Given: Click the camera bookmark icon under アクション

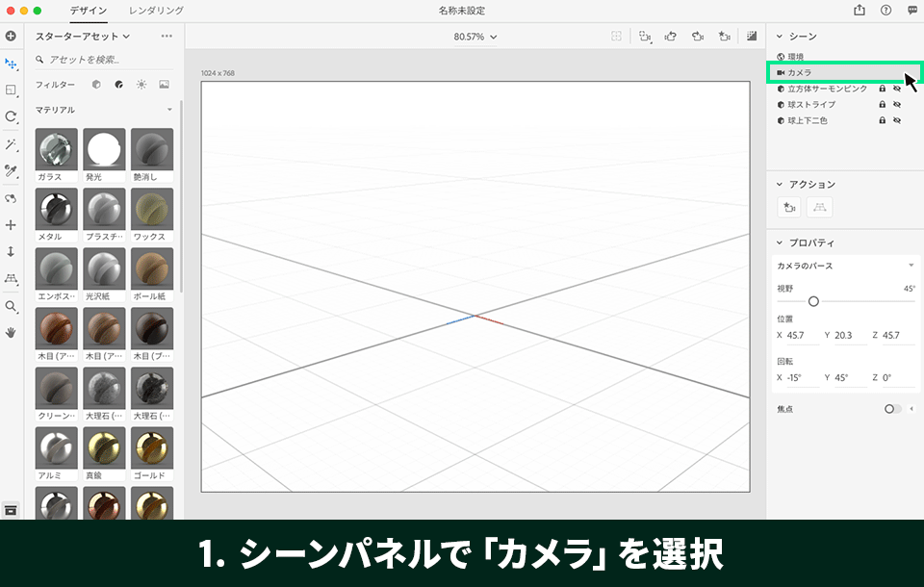Looking at the screenshot, I should tap(789, 207).
